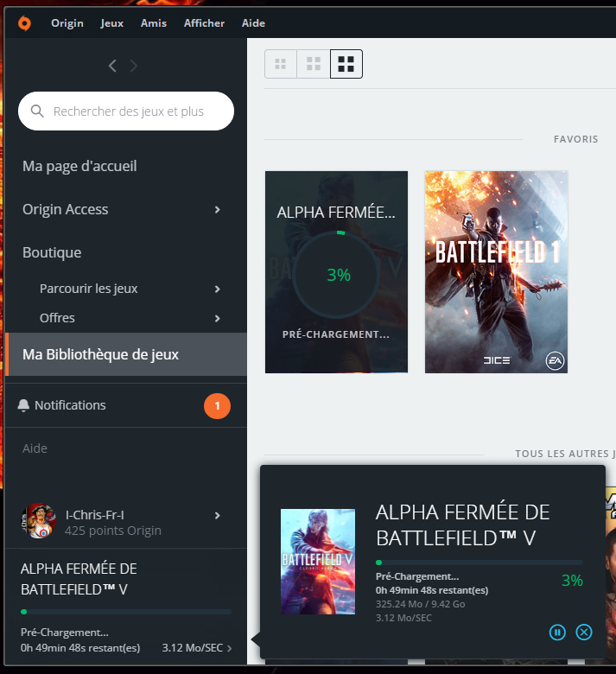616x674 pixels.
Task: Expand the Origin Access chevron
Action: [x=218, y=209]
